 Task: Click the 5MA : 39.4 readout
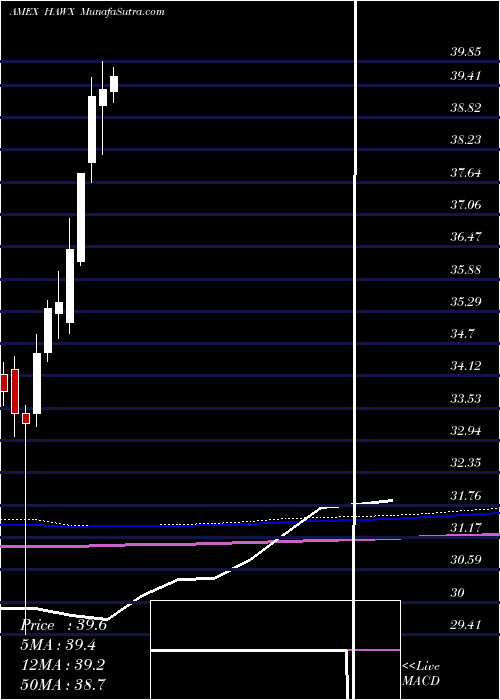point(58,644)
